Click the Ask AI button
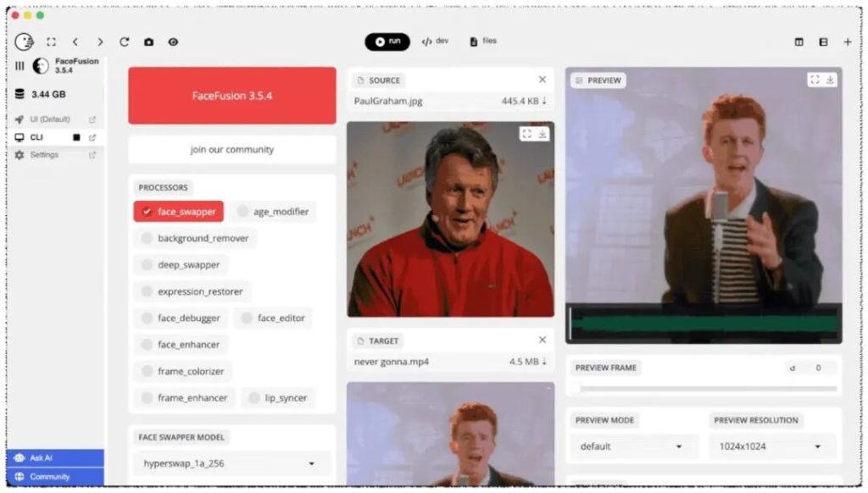 pyautogui.click(x=55, y=457)
